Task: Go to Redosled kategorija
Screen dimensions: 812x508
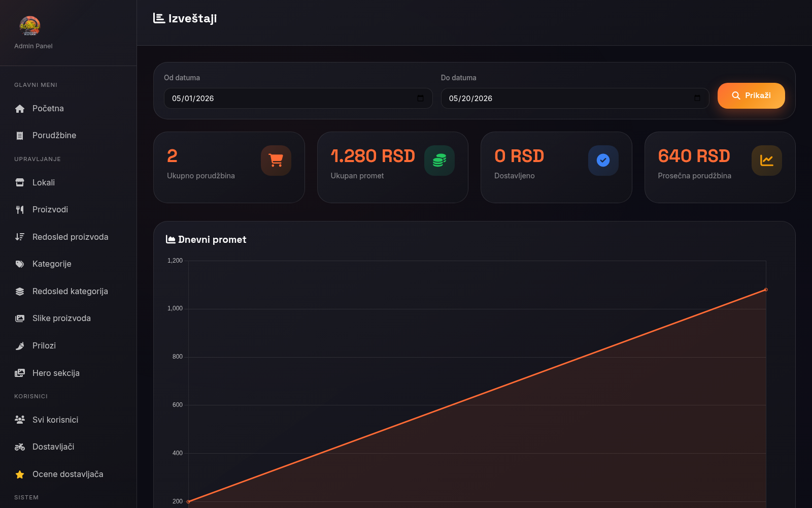Action: click(x=68, y=292)
